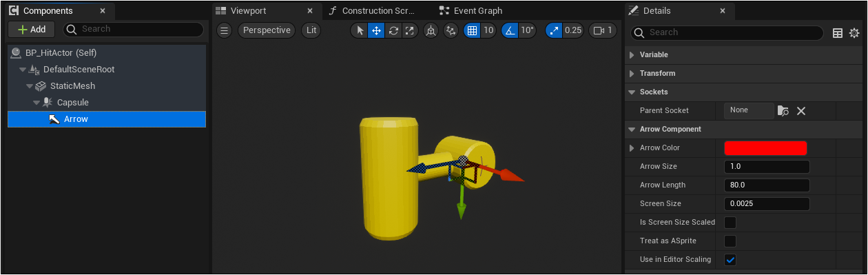
Task: Click the Parent Socket None field
Action: [x=749, y=110]
